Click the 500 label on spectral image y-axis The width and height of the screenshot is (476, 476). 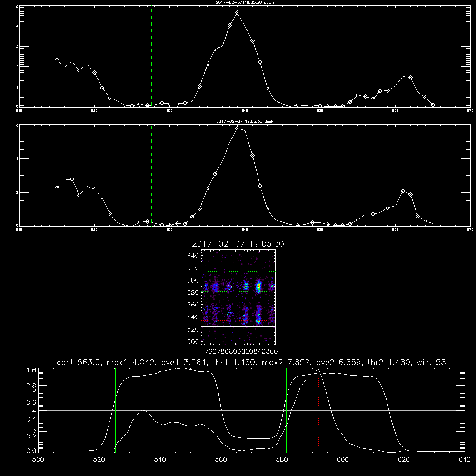click(x=193, y=341)
